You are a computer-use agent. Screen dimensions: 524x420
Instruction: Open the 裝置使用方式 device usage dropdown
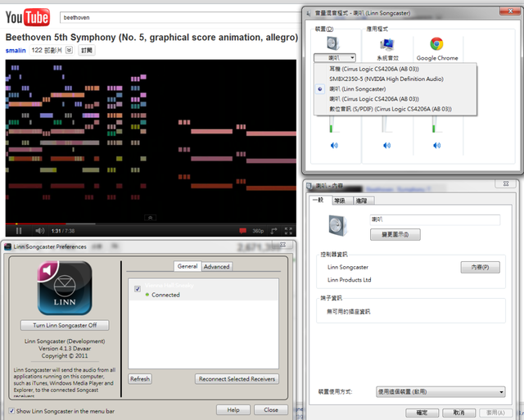(x=440, y=391)
